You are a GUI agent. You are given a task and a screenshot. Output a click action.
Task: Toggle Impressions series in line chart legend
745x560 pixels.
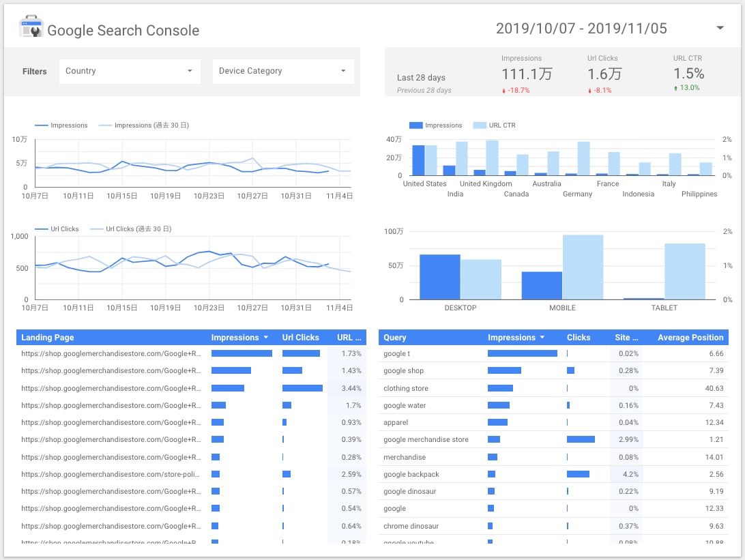coord(61,126)
